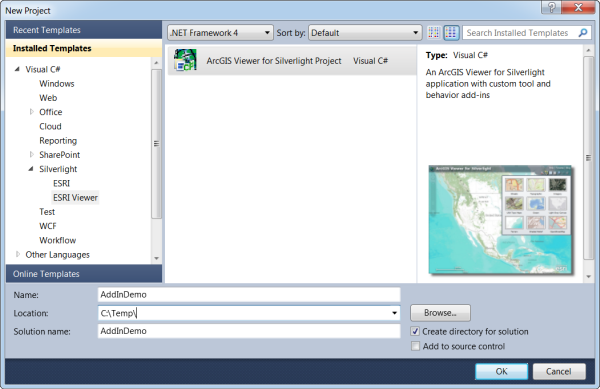Click the template tree scrollbar thumb

[x=156, y=144]
